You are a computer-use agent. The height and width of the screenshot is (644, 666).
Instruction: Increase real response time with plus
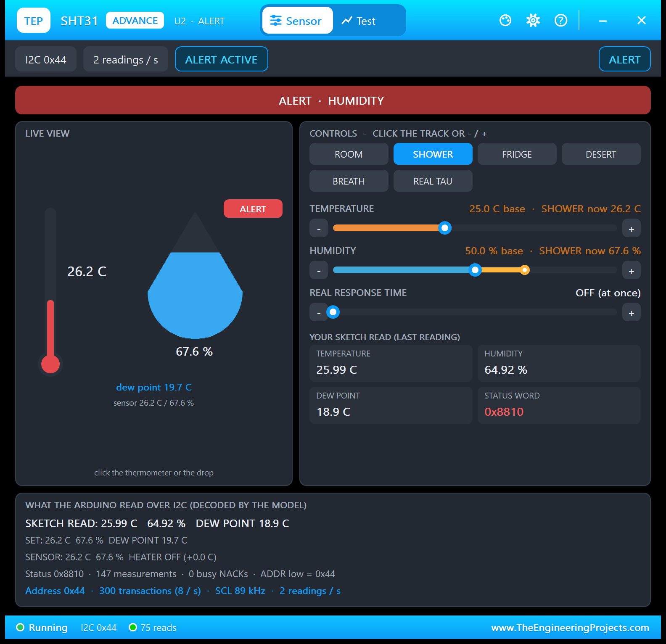coord(632,312)
